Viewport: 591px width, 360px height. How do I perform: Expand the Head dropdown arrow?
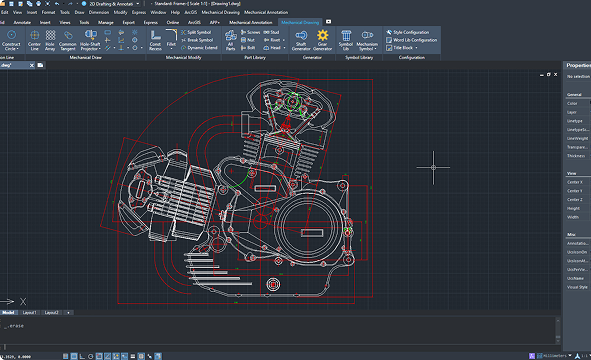pos(284,48)
